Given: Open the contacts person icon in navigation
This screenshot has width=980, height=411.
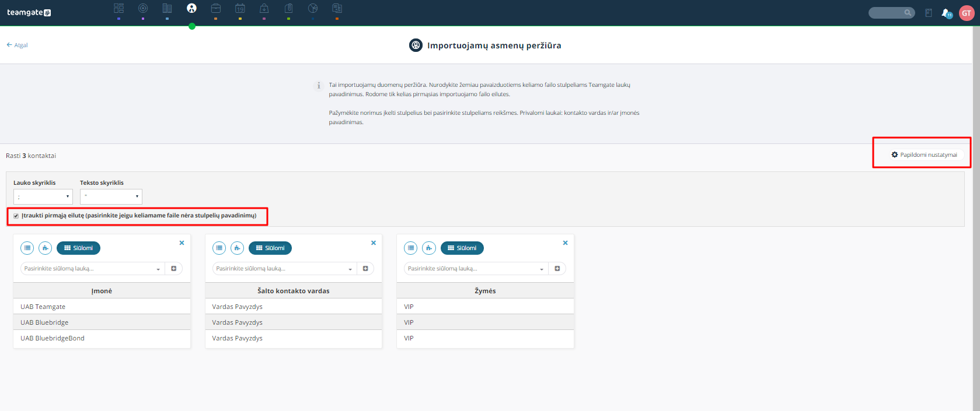Looking at the screenshot, I should (x=191, y=8).
